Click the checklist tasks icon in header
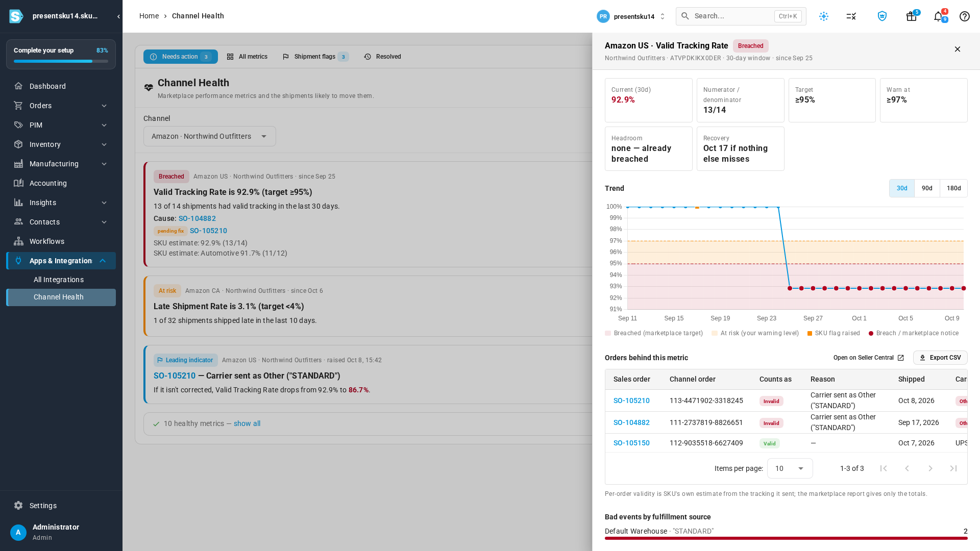The image size is (980, 551). 851,16
